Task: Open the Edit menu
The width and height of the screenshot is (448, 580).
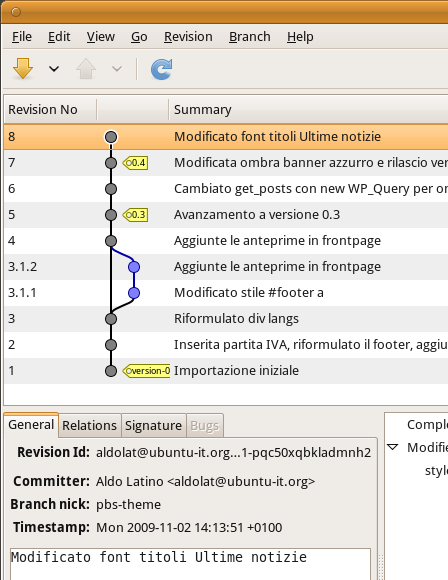Action: (x=59, y=37)
